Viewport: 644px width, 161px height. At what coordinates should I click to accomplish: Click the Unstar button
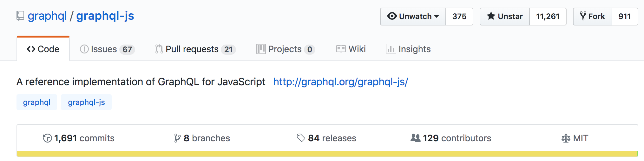point(505,17)
